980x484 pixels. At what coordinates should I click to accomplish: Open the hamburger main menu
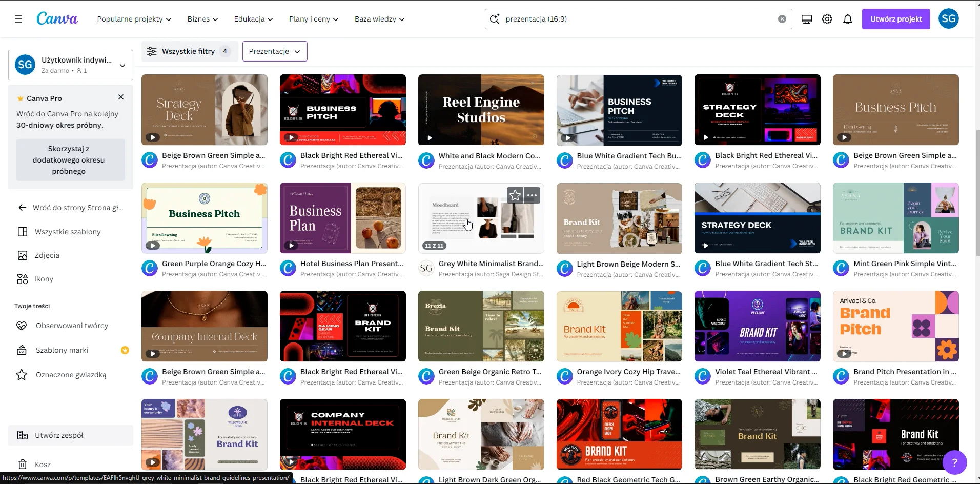coord(18,19)
